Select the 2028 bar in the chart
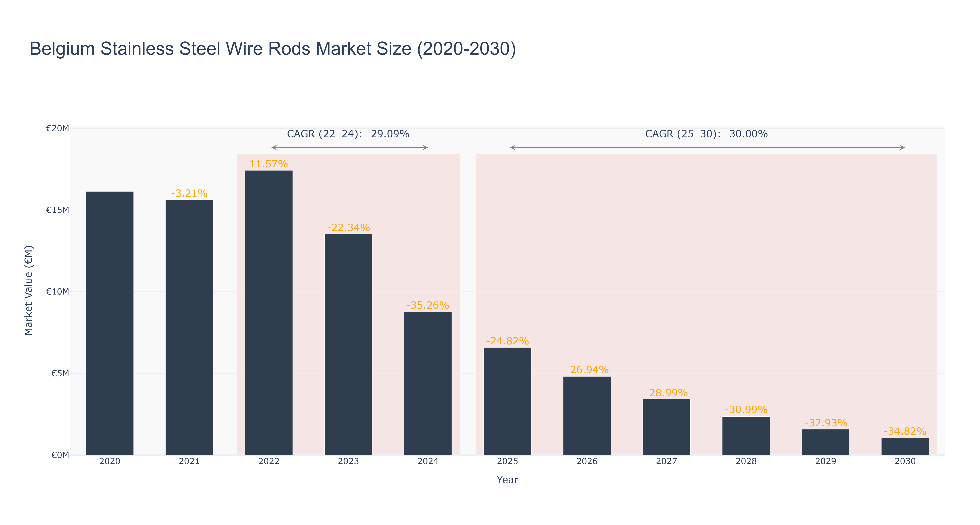The image size is (980, 525). click(x=746, y=436)
